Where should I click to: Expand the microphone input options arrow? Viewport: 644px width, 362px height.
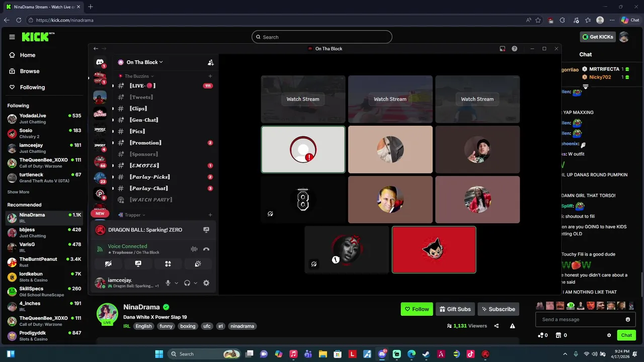[176, 283]
